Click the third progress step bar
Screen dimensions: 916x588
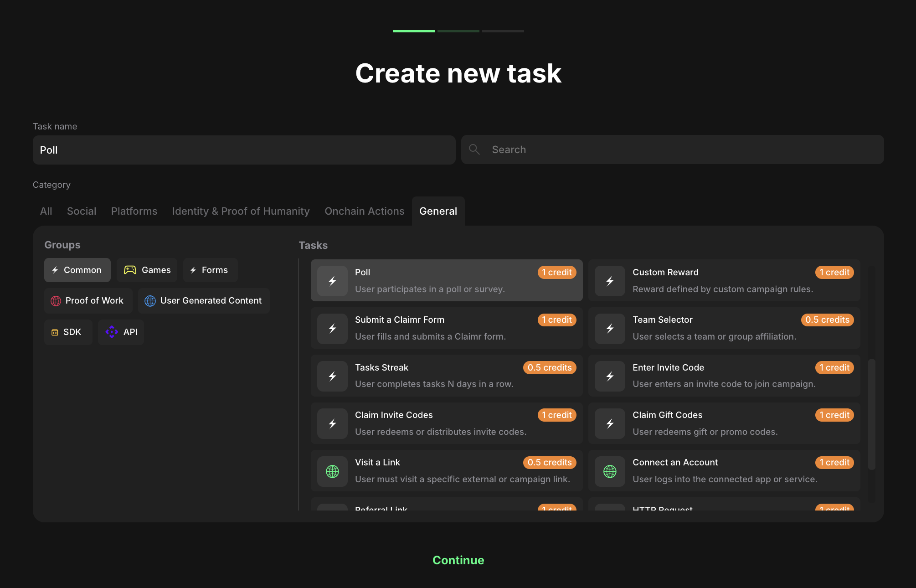pyautogui.click(x=503, y=31)
